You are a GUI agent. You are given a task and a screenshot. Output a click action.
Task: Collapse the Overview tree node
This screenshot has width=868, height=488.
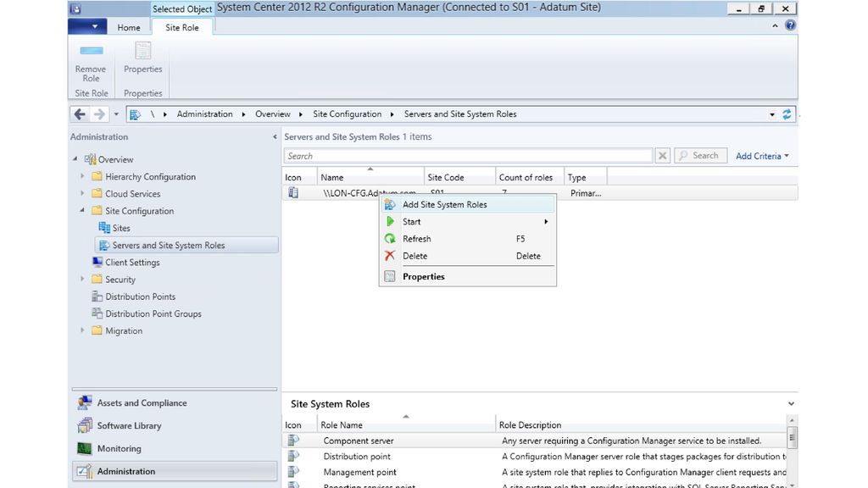[x=75, y=158]
